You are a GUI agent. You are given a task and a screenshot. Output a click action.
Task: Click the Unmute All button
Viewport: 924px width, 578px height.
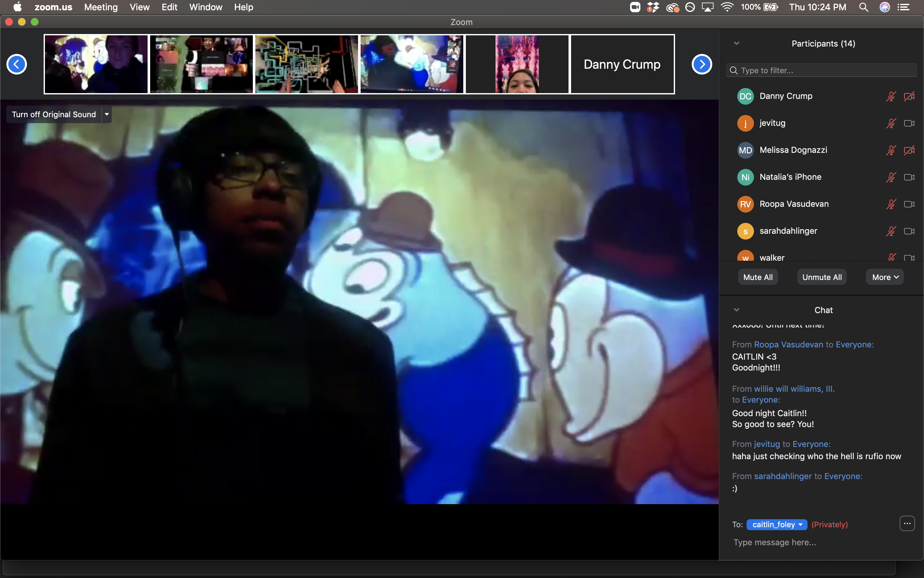tap(822, 277)
